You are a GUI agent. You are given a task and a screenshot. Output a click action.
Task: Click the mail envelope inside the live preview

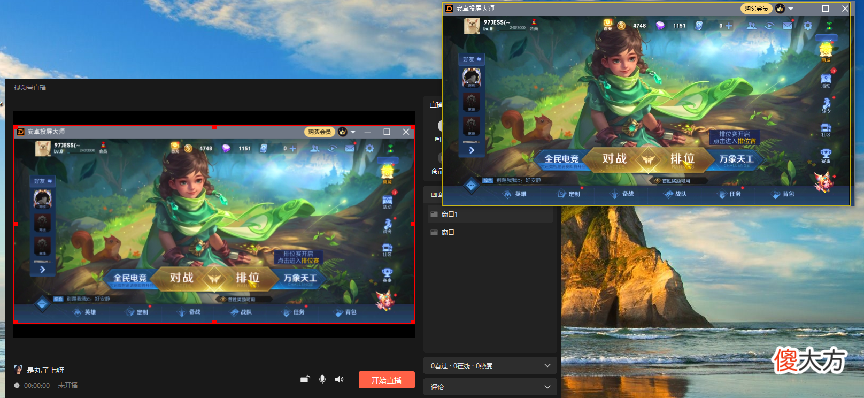tap(349, 148)
